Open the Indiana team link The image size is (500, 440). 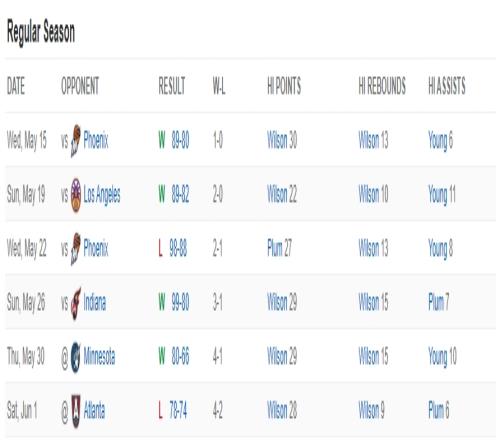[95, 303]
